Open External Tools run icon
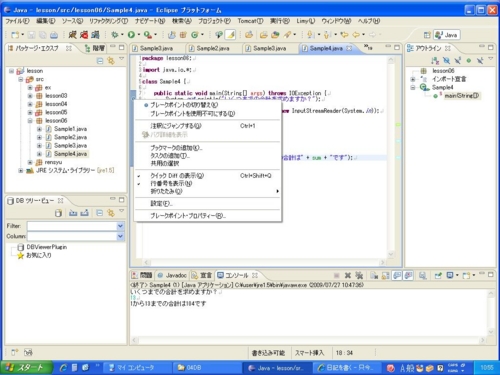500x375 pixels. tap(147, 35)
